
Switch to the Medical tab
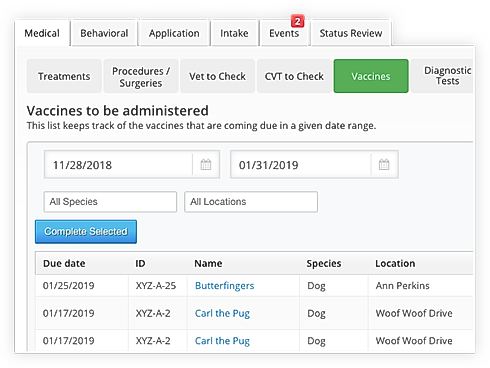pyautogui.click(x=42, y=33)
